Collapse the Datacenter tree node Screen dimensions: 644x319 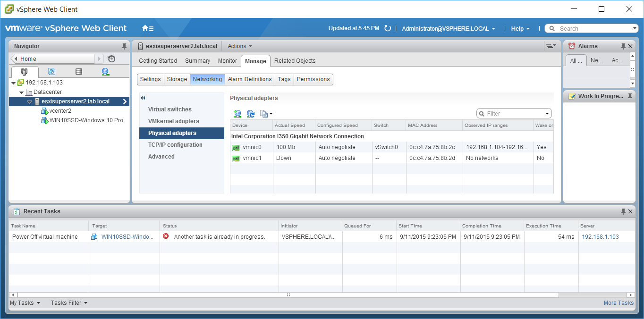pyautogui.click(x=22, y=92)
